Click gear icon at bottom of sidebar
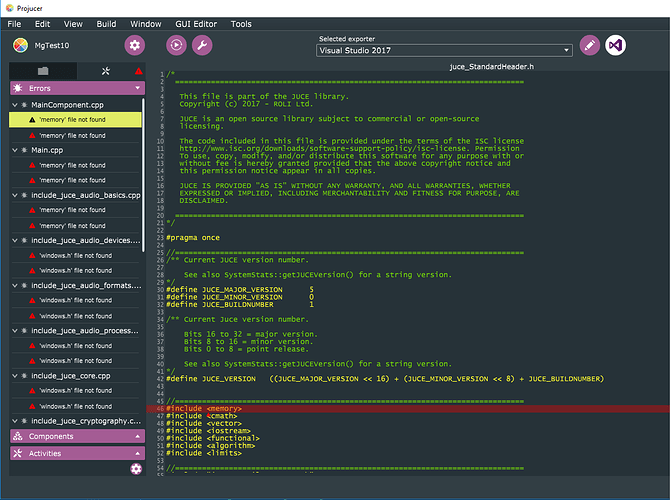The width and height of the screenshot is (671, 500). (x=136, y=469)
